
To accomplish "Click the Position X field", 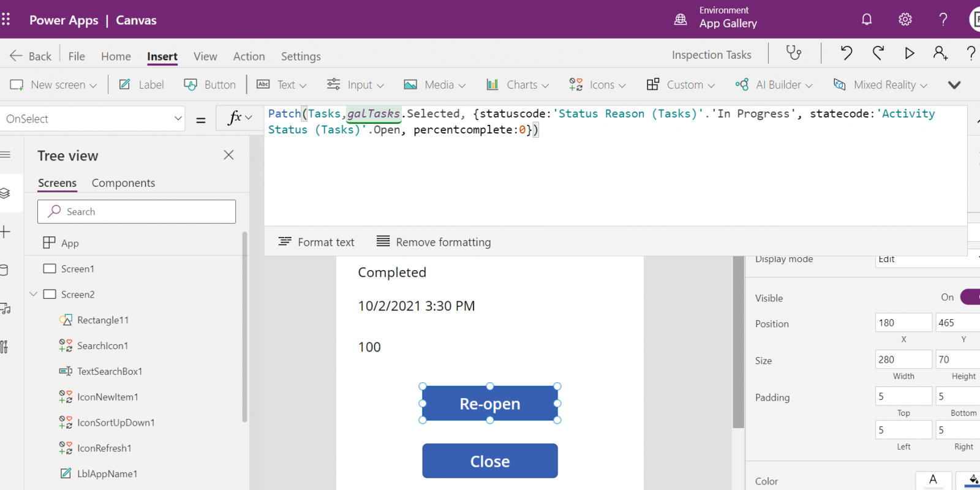I will [903, 323].
